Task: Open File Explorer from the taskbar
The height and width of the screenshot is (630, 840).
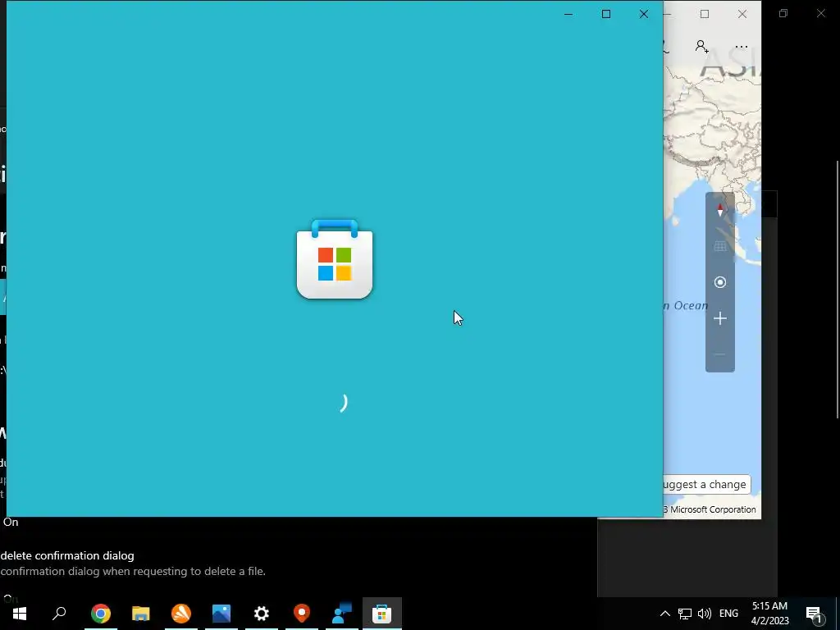Action: (141, 614)
